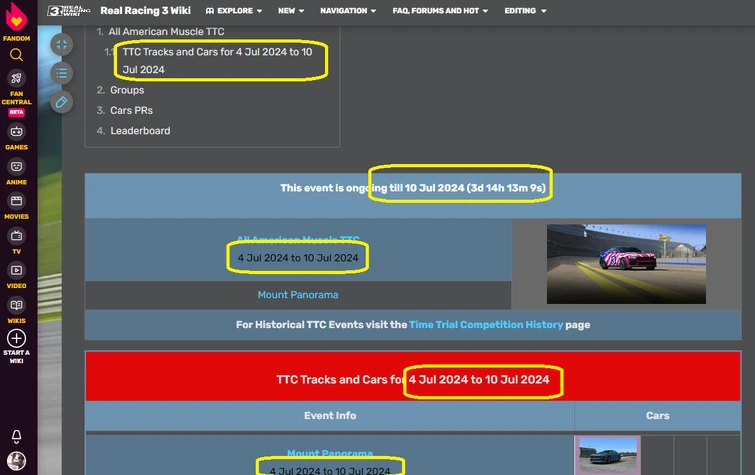Viewport: 755px width, 475px height.
Task: Jump to TTC Tracks and Cars contents entry
Action: (217, 61)
